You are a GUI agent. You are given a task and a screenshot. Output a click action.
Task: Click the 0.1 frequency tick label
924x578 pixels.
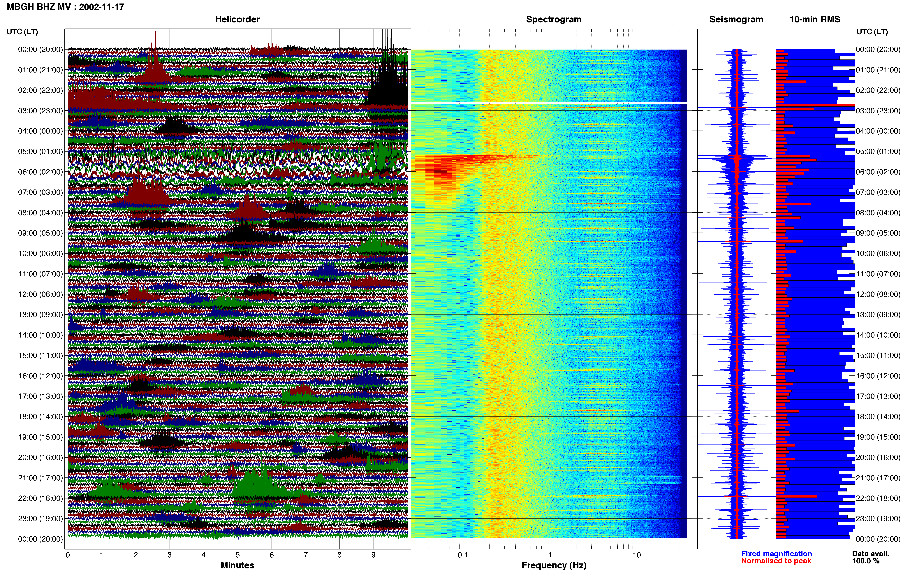(463, 555)
